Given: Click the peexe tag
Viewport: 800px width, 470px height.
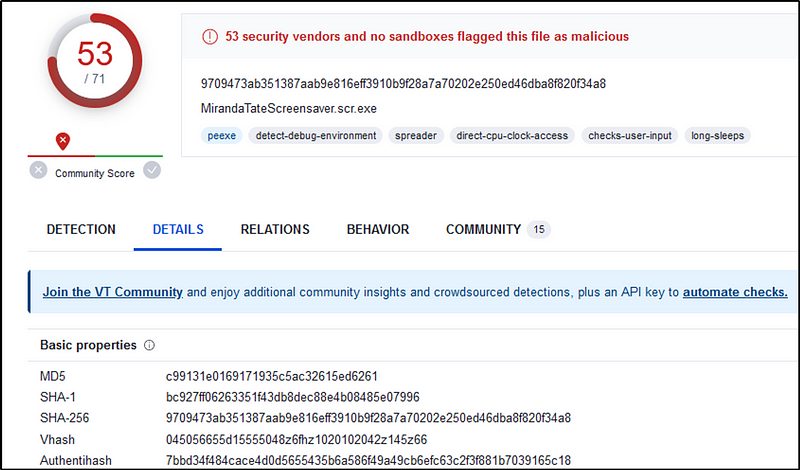Looking at the screenshot, I should 222,135.
